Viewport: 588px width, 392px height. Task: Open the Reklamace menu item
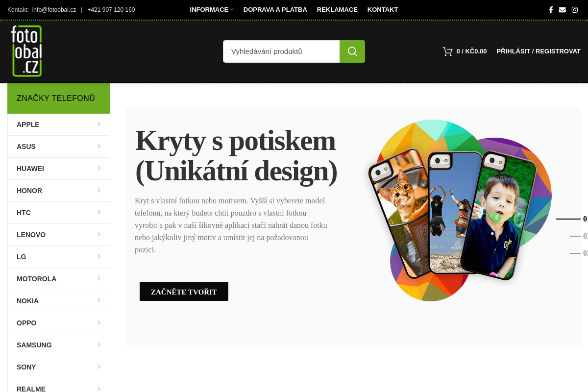[337, 10]
